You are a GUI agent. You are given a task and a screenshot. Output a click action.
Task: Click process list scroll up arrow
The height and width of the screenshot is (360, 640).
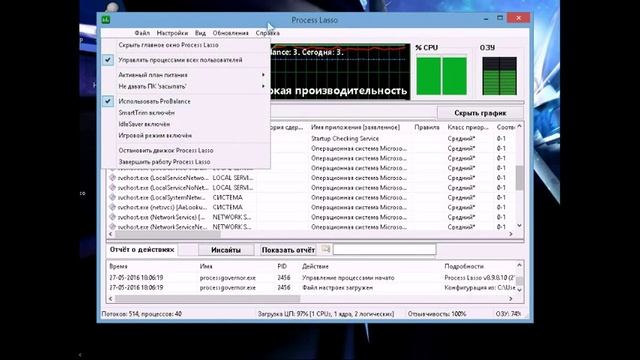click(519, 127)
